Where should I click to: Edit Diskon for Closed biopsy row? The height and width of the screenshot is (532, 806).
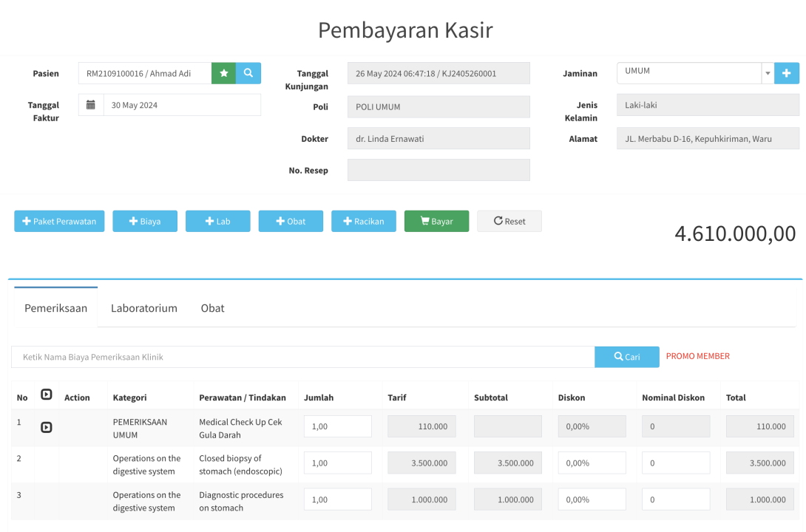tap(592, 463)
